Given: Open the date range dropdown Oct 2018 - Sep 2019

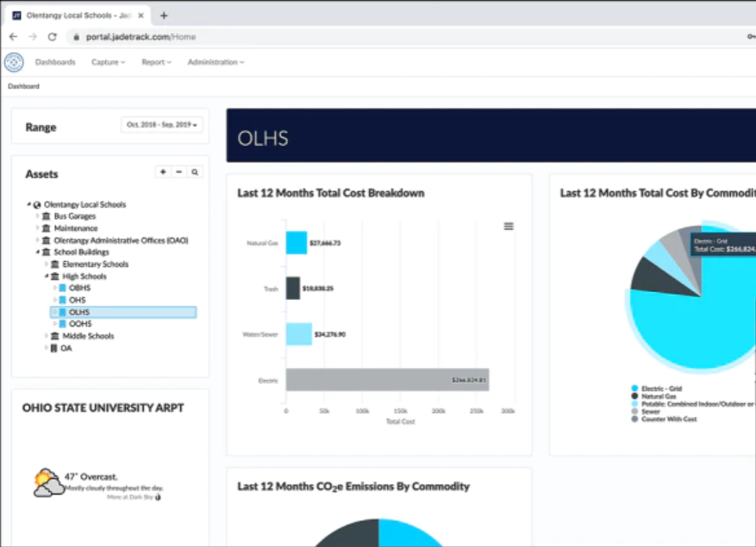Looking at the screenshot, I should coord(161,125).
